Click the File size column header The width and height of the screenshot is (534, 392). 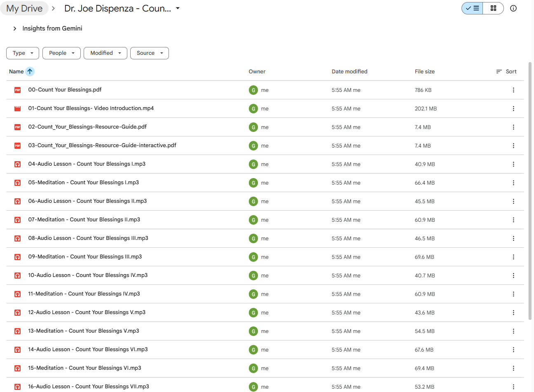[424, 71]
